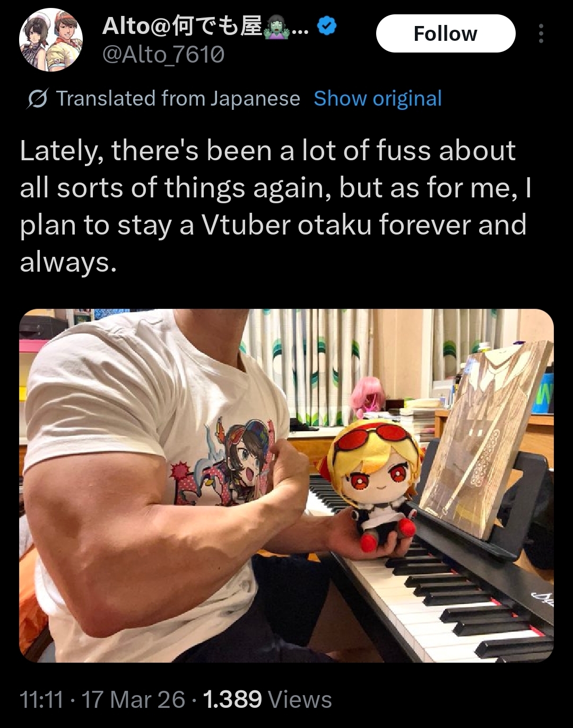Open Alto's profile avatar picture
The width and height of the screenshot is (573, 728).
[51, 40]
